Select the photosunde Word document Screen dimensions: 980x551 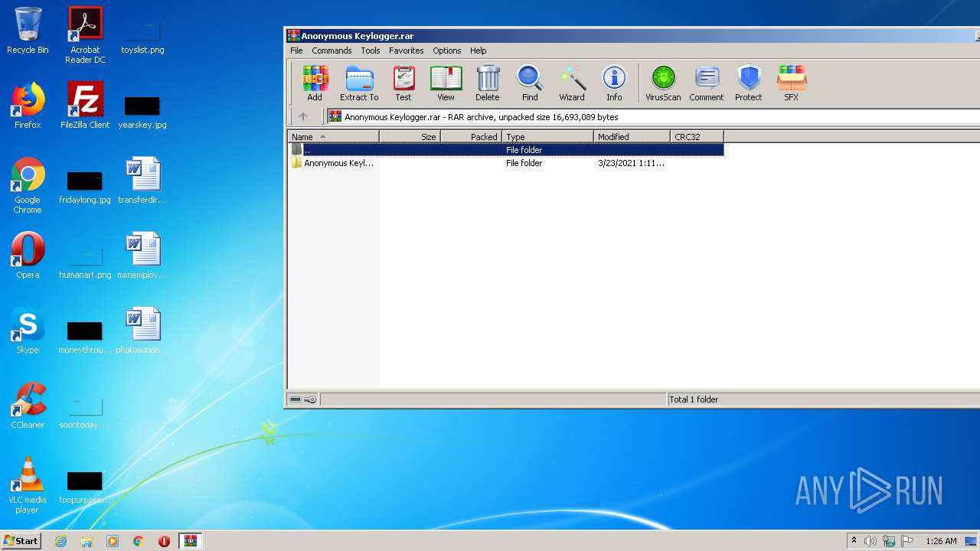(x=142, y=331)
